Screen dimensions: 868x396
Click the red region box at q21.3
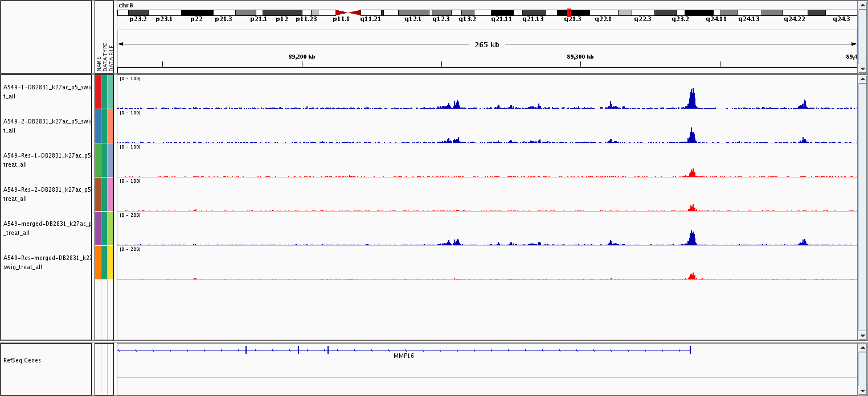(x=569, y=13)
